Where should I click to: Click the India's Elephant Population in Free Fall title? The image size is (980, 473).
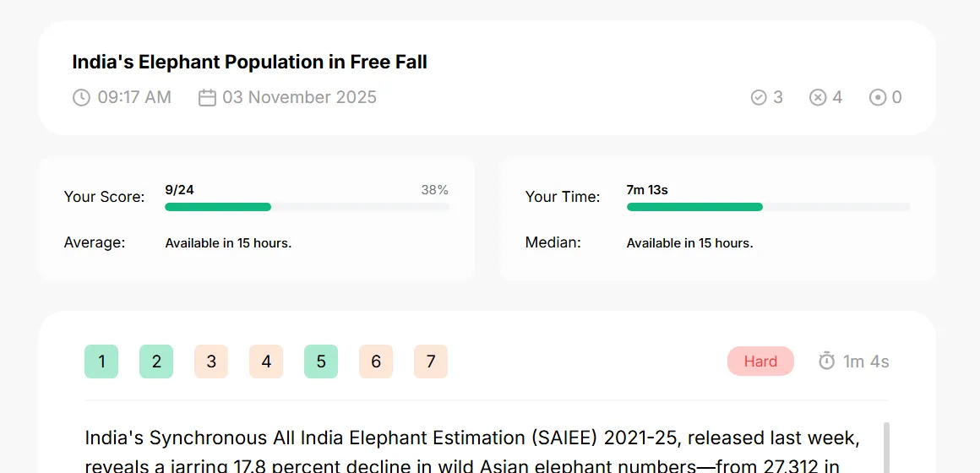249,62
